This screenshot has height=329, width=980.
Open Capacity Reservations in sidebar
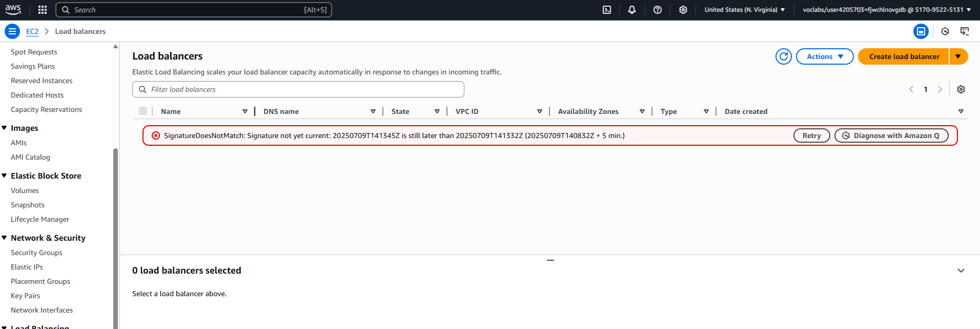coord(46,109)
